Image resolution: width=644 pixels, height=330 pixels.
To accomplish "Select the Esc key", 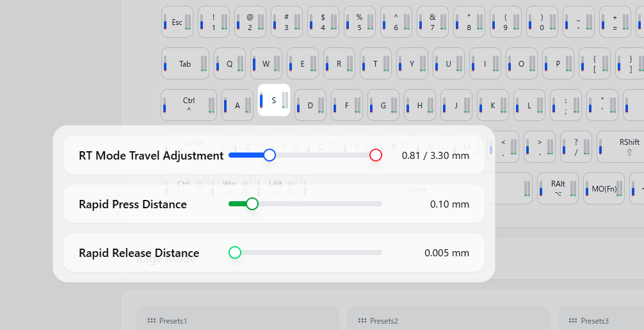I will point(177,22).
